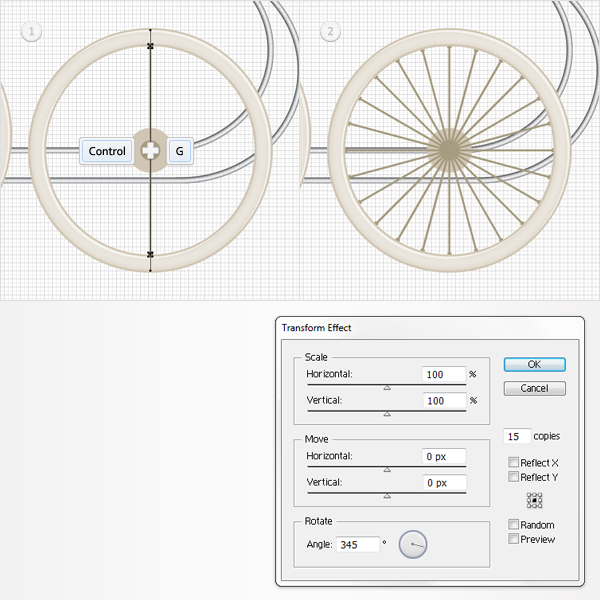Edit Move Horizontal px field
Viewport: 600px width, 600px height.
(444, 456)
